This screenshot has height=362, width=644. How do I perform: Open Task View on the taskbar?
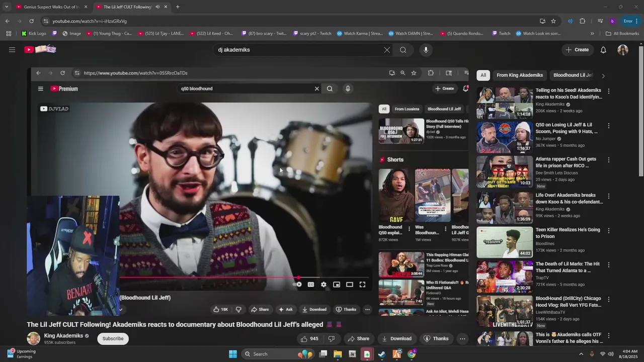323,354
